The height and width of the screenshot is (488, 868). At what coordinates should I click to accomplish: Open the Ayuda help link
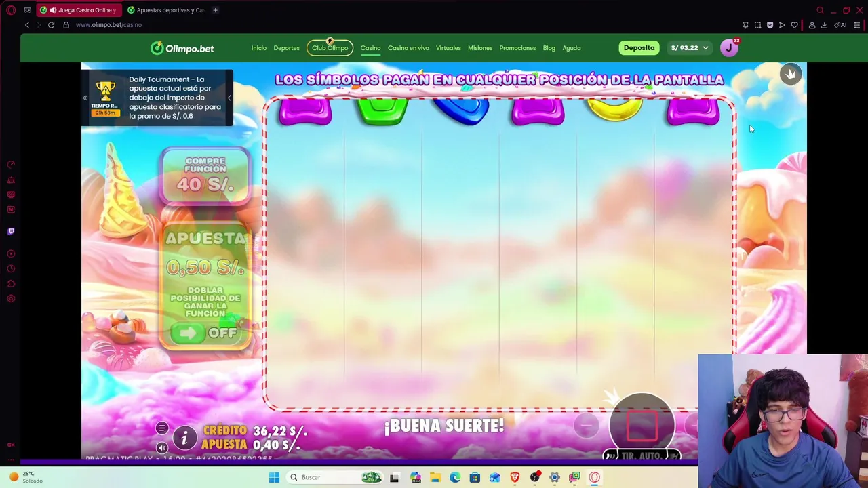click(572, 48)
